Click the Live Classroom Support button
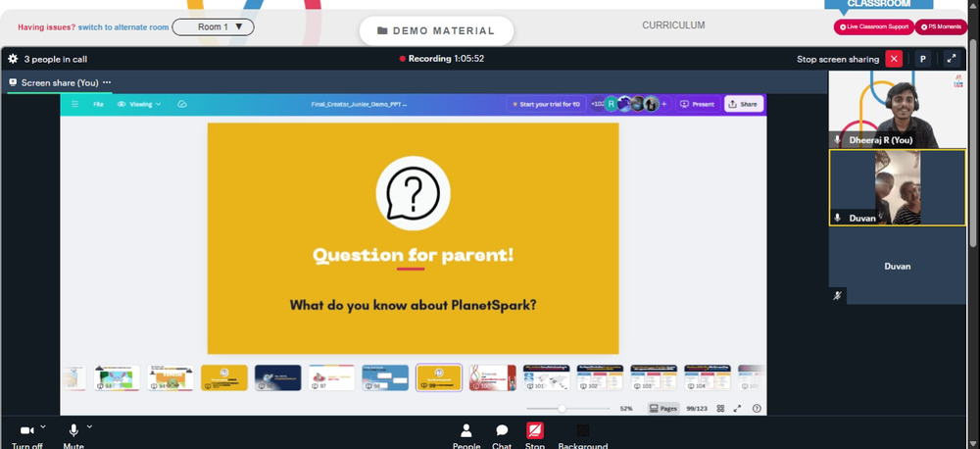The width and height of the screenshot is (980, 449). click(x=874, y=26)
